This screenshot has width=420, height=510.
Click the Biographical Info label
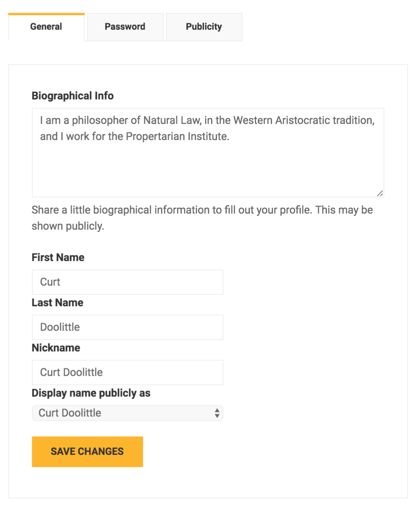click(72, 96)
